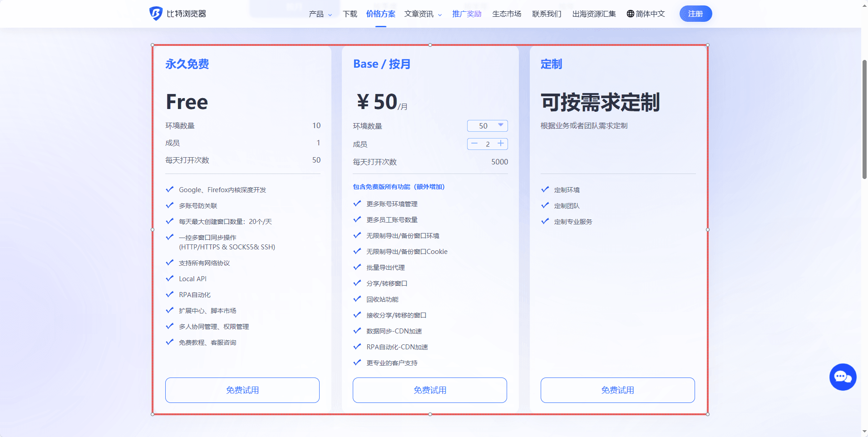
Task: Open the globe language icon beside 简体中文
Action: pos(630,14)
